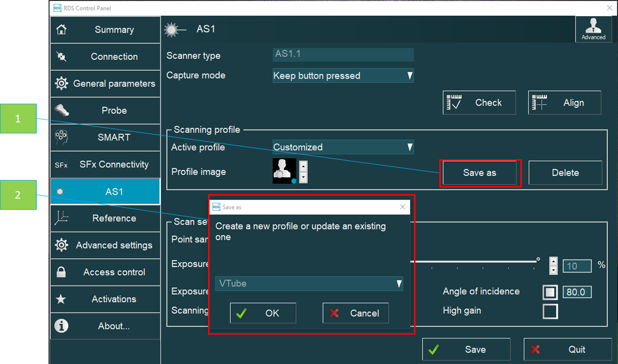Image resolution: width=618 pixels, height=364 pixels.
Task: Open the VTube profile dropdown in dialog
Action: point(309,284)
